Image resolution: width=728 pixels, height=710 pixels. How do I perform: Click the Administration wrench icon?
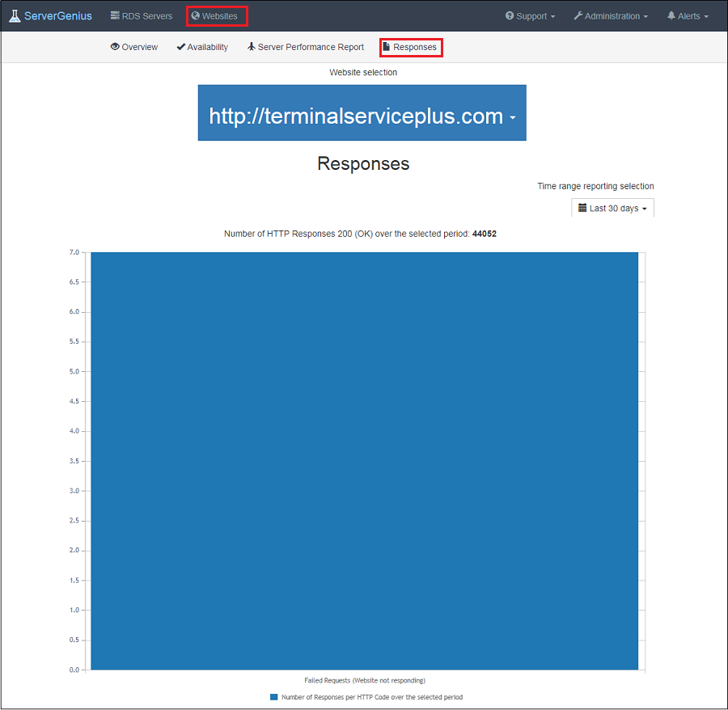(579, 15)
